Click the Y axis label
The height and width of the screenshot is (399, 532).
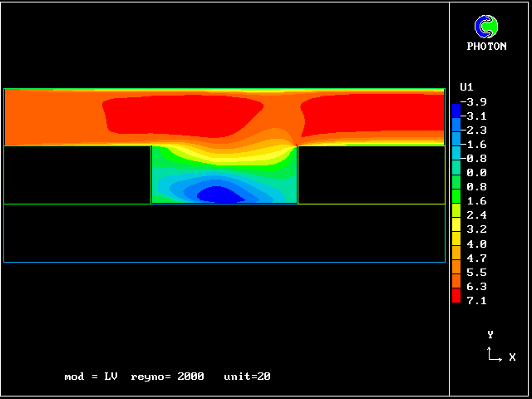tap(490, 334)
